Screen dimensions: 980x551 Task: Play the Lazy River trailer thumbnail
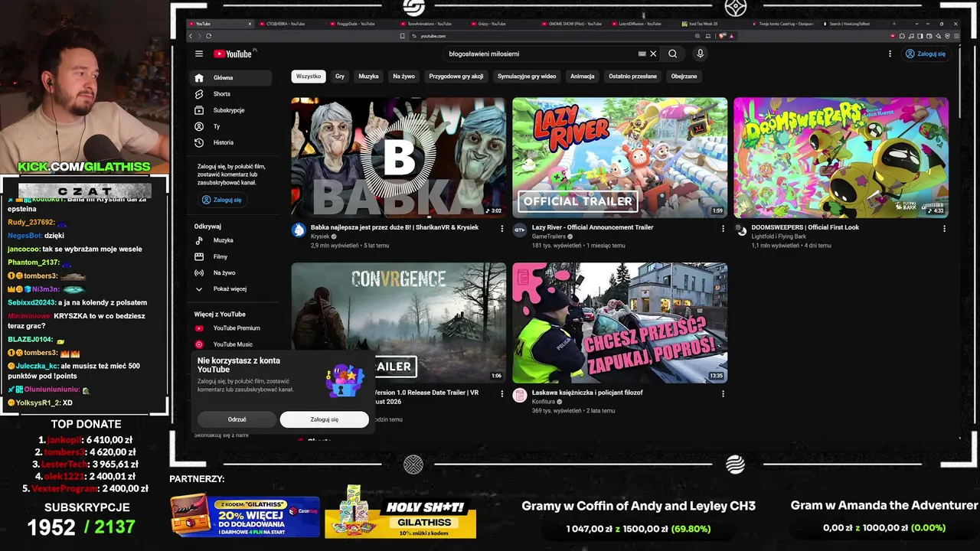coord(619,157)
